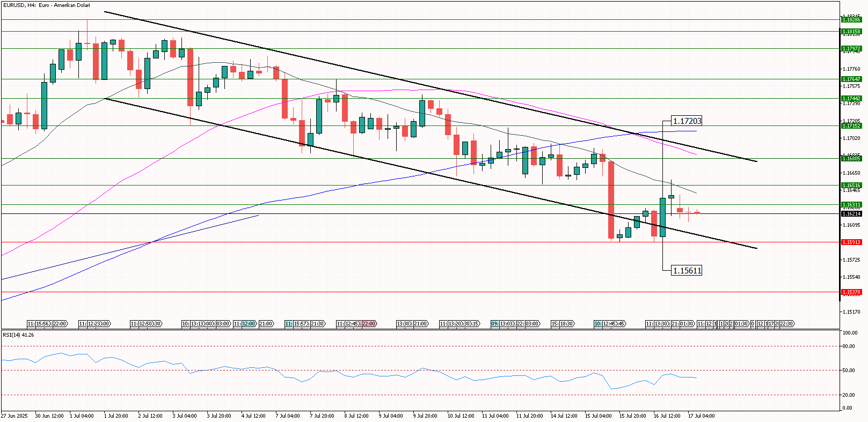Image resolution: width=868 pixels, height=422 pixels.
Task: Click the green 1.17152 price level tag
Action: [851, 126]
